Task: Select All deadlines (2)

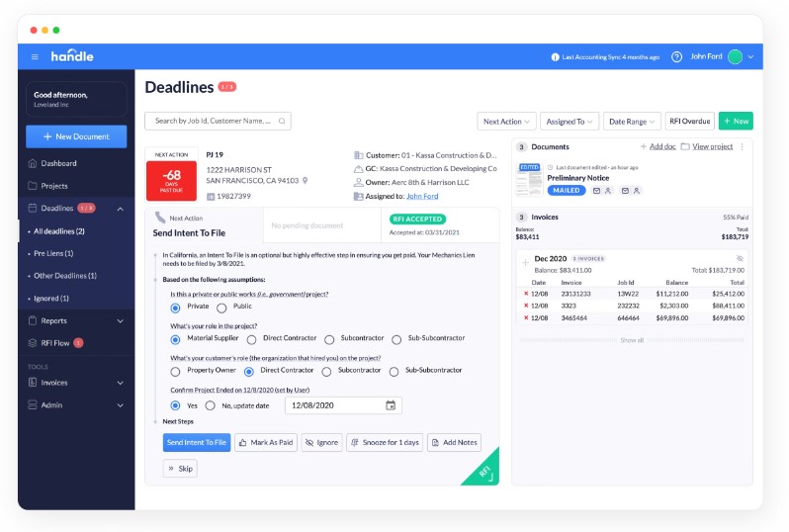Action: [x=59, y=231]
